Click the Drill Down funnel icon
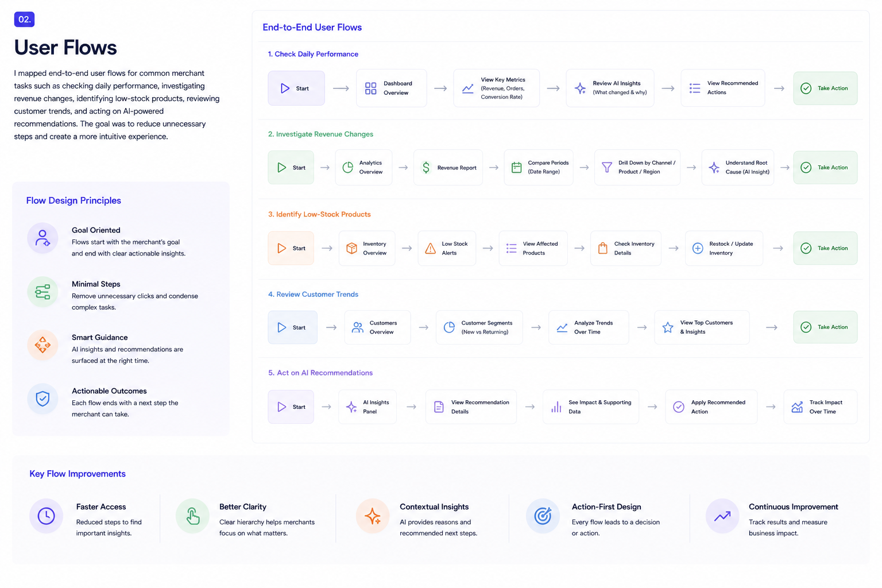The image size is (882, 588). tap(607, 168)
